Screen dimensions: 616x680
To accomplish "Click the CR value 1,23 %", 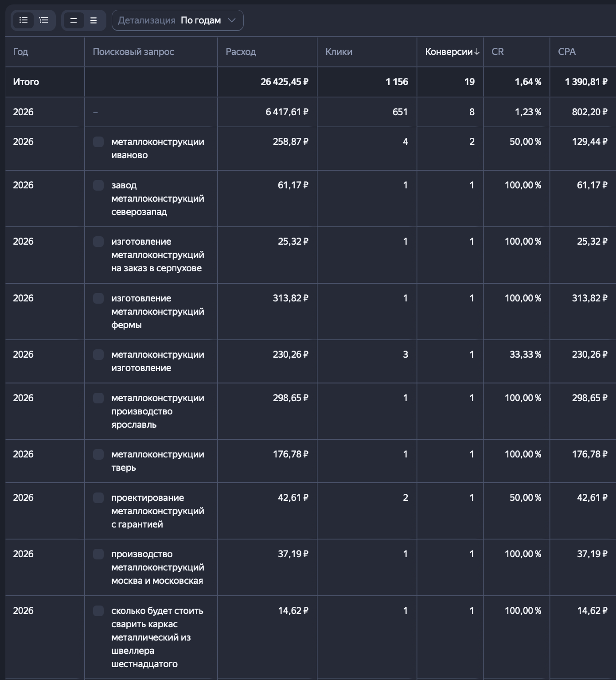I will [x=528, y=112].
